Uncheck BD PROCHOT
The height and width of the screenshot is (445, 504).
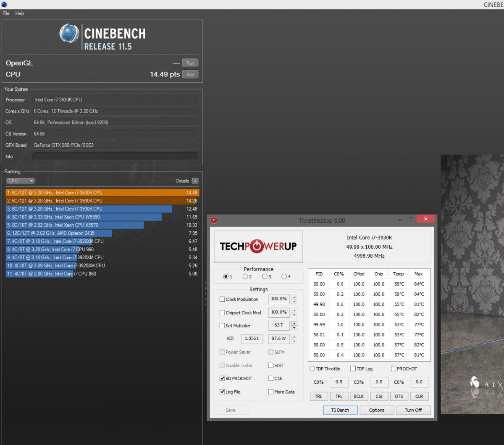(222, 379)
